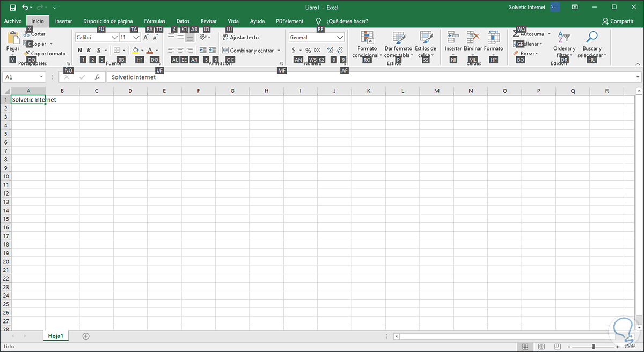The width and height of the screenshot is (644, 352).
Task: Expand the formula bar chevron
Action: 638,77
